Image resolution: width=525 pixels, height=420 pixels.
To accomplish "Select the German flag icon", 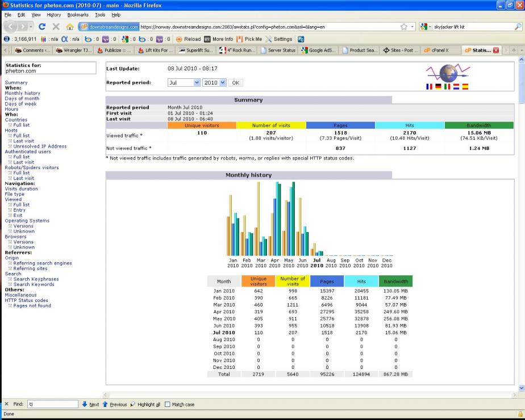I will [438, 87].
